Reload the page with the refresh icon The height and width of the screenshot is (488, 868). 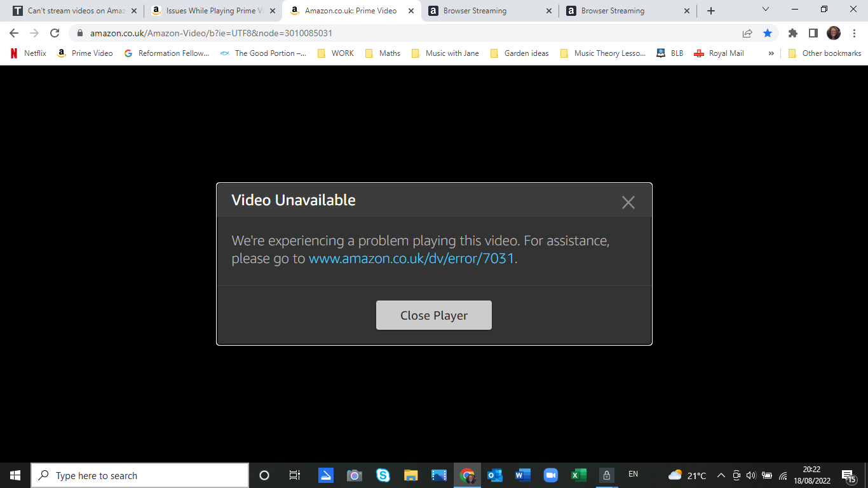[x=55, y=33]
